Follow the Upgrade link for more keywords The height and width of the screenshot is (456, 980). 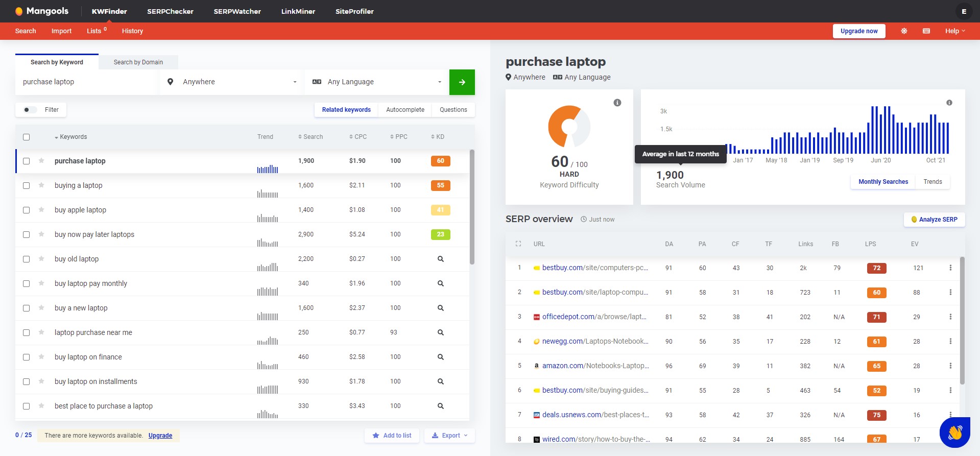coord(160,436)
